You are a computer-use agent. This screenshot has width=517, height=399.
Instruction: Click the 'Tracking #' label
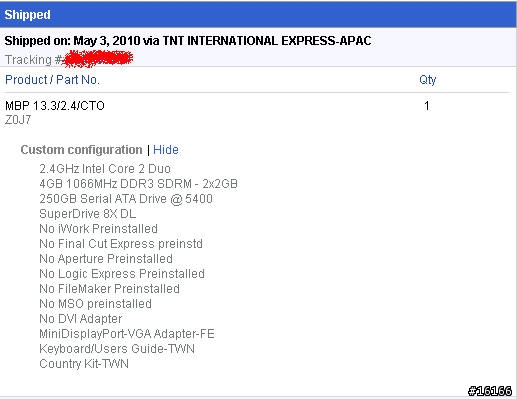pyautogui.click(x=33, y=60)
